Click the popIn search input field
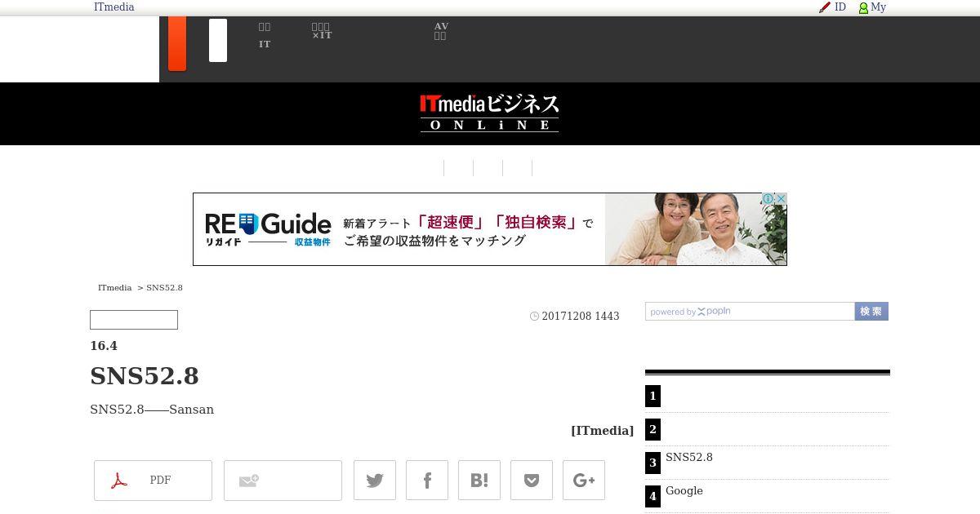This screenshot has width=980, height=514. [x=750, y=312]
